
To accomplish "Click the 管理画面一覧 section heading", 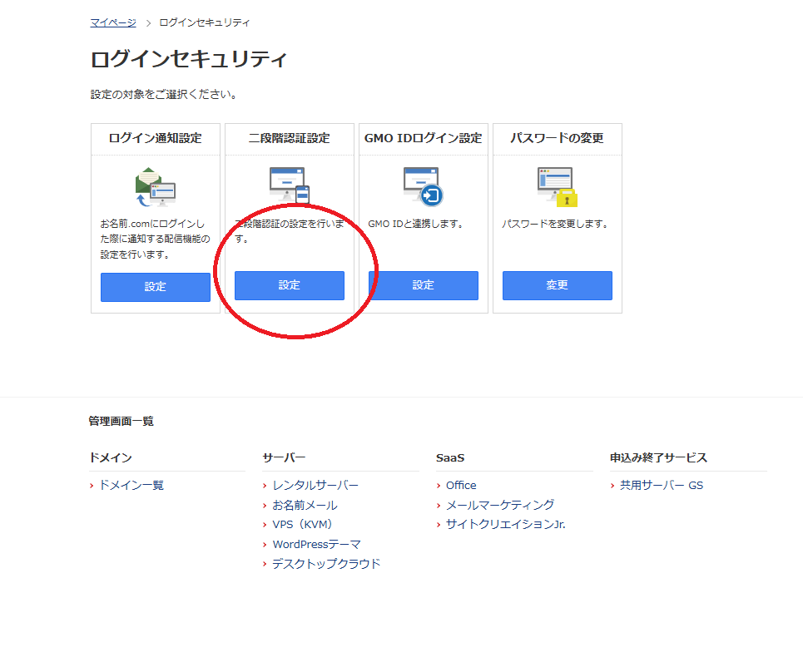I will pyautogui.click(x=121, y=421).
